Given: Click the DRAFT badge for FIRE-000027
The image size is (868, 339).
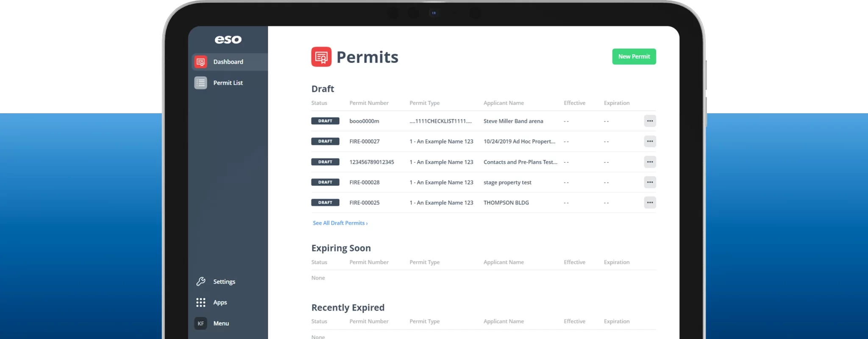Looking at the screenshot, I should (325, 141).
